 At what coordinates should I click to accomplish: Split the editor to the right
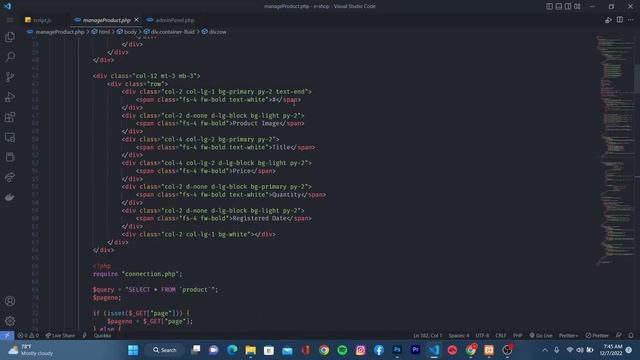coord(620,20)
